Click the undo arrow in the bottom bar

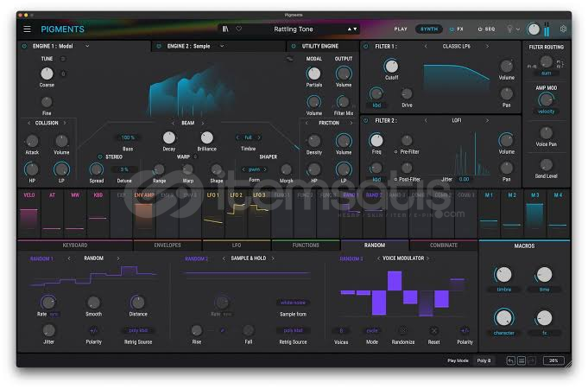[510, 360]
